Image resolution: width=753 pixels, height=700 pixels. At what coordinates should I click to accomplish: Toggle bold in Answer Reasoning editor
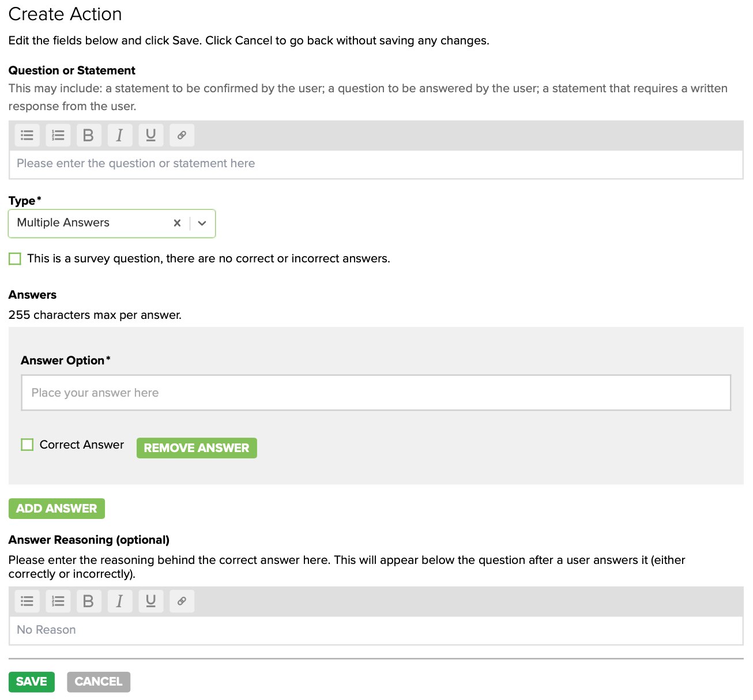coord(88,601)
